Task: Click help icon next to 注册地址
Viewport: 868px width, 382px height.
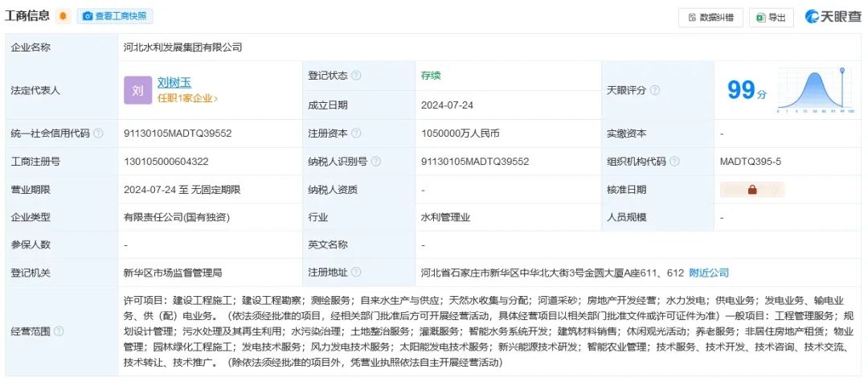Action: point(356,273)
